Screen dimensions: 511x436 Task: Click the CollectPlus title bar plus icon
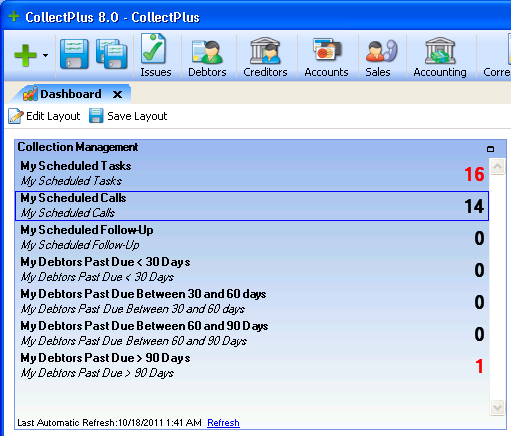coord(14,16)
